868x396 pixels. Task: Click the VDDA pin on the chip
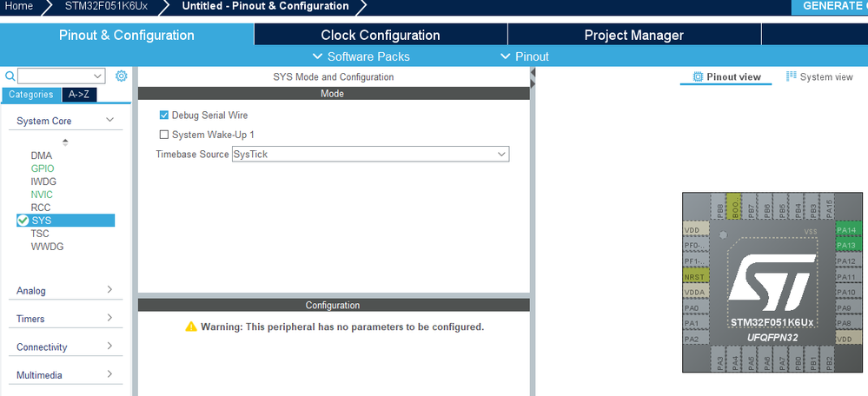[x=696, y=292]
